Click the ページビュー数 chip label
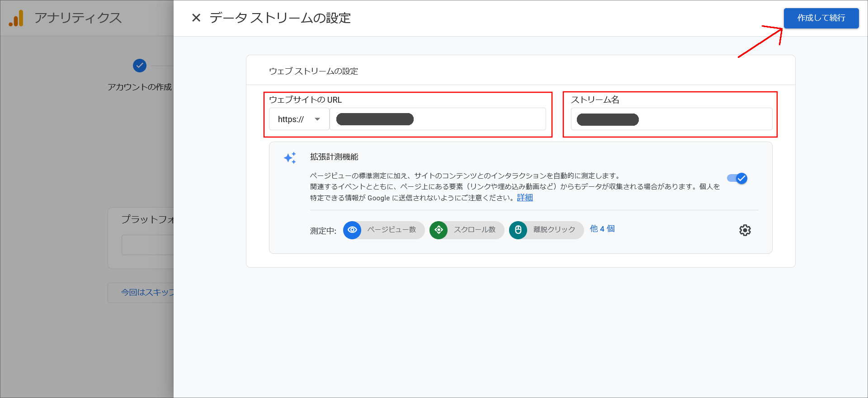868x398 pixels. tap(392, 230)
